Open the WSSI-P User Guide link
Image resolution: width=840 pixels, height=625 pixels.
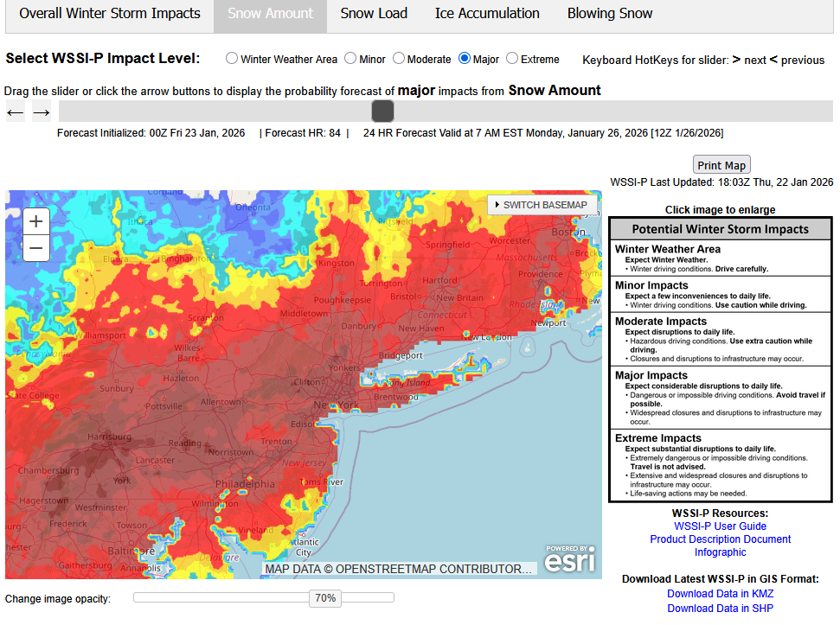pos(720,526)
